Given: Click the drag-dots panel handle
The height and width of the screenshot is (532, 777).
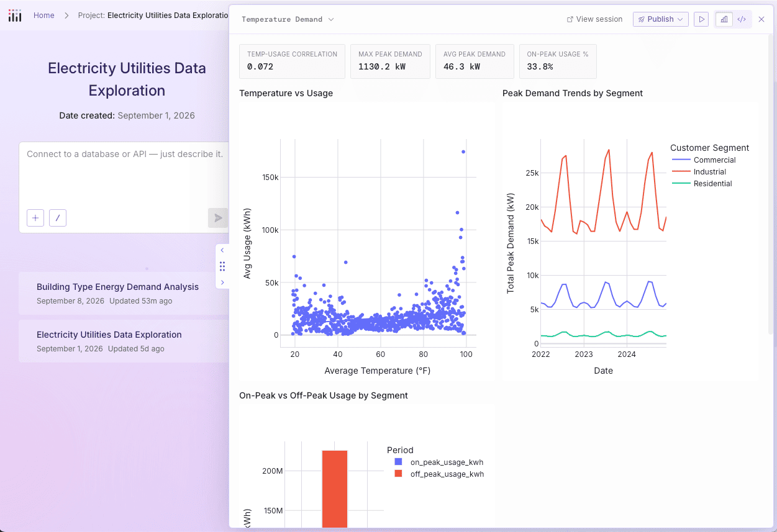Looking at the screenshot, I should pos(222,266).
